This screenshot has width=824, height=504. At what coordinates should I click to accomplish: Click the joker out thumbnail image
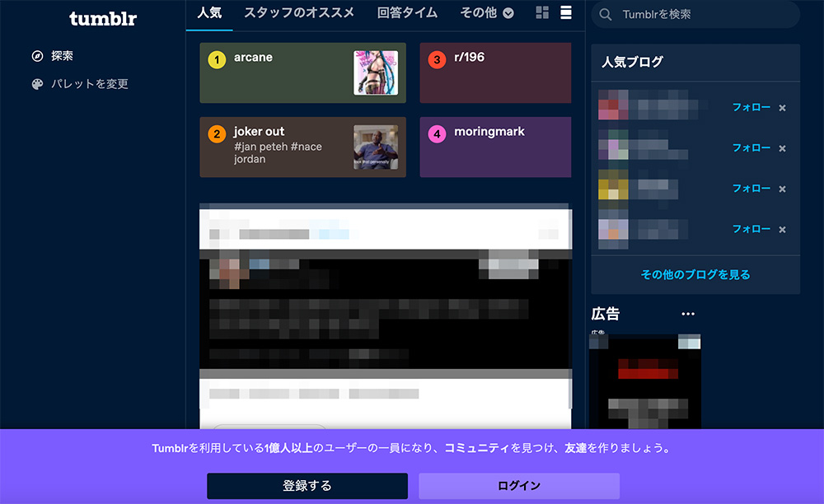pyautogui.click(x=376, y=147)
